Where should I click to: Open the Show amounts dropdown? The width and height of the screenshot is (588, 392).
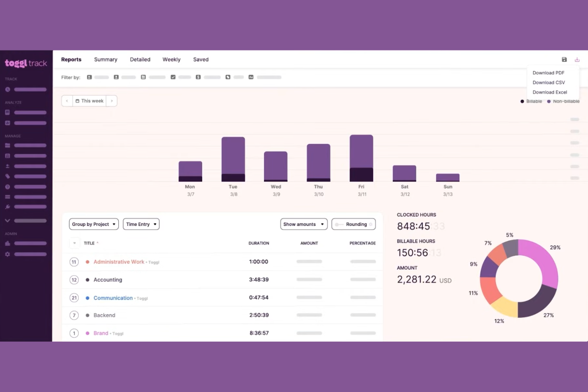(x=303, y=224)
